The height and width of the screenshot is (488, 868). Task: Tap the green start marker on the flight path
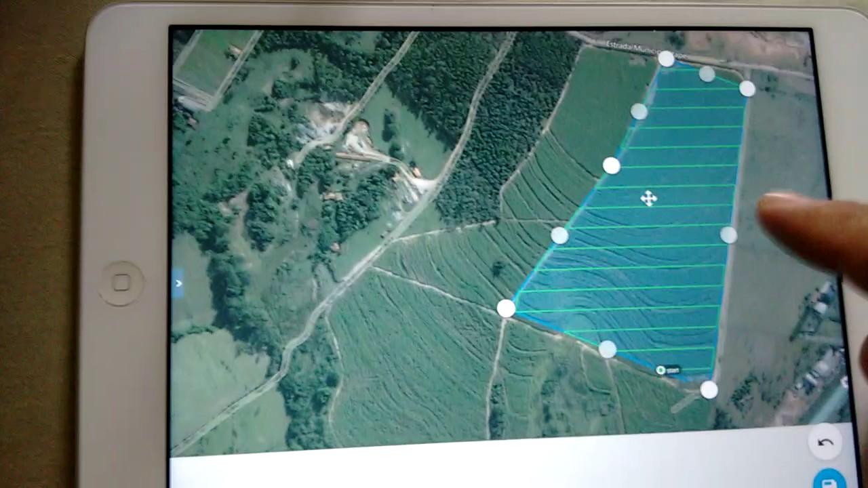pyautogui.click(x=661, y=370)
